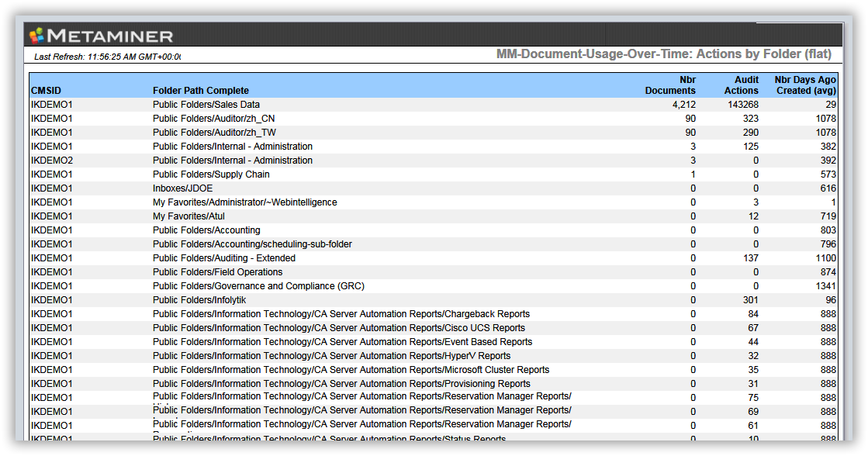This screenshot has width=868, height=456.
Task: Select the Event Based Reports folder path
Action: (x=343, y=342)
